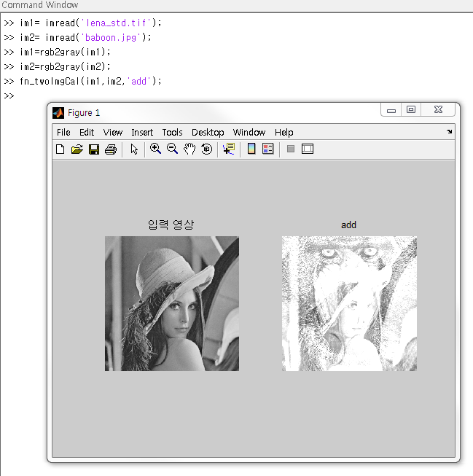Open file with the folder icon
The width and height of the screenshot is (473, 476).
click(x=77, y=149)
